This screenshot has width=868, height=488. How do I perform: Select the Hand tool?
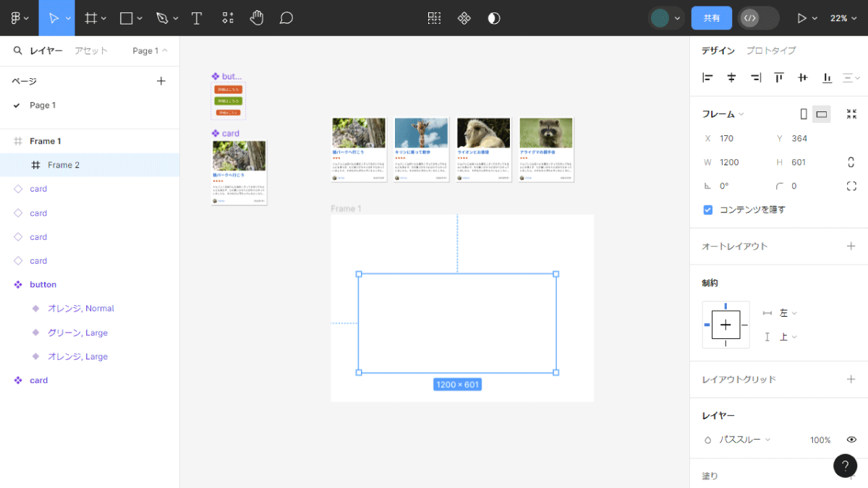click(257, 18)
